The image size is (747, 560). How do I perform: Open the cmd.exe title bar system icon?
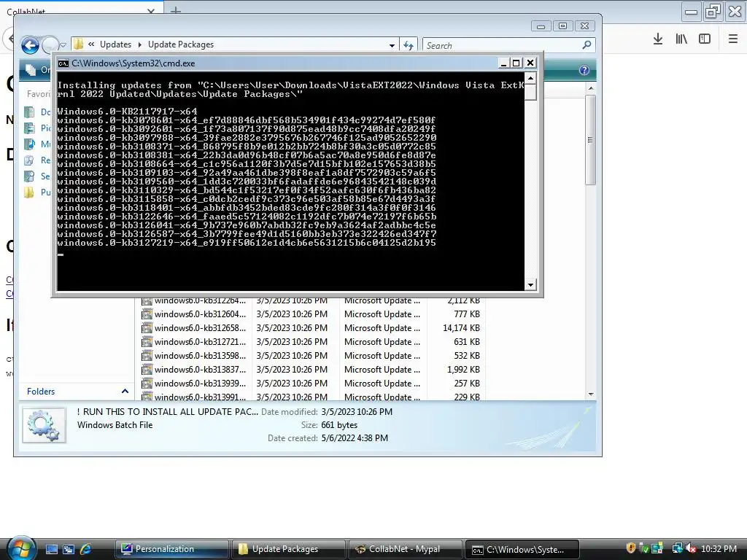pos(63,63)
